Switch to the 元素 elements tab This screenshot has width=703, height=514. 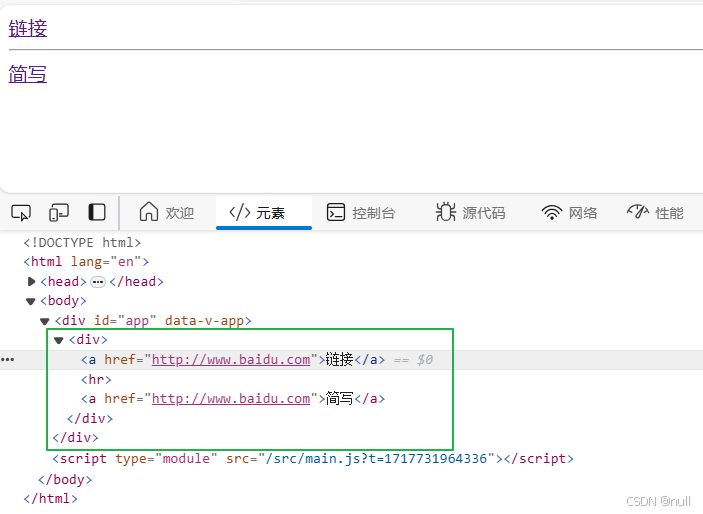tap(264, 213)
